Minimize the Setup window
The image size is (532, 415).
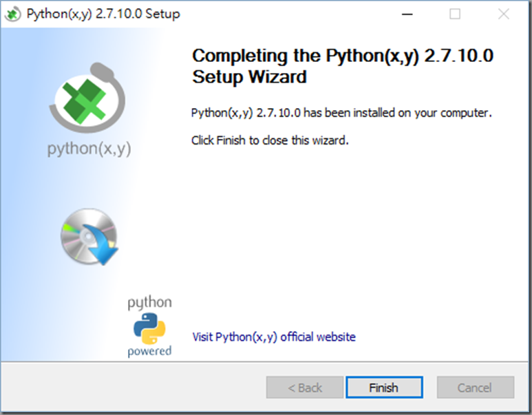click(x=407, y=14)
